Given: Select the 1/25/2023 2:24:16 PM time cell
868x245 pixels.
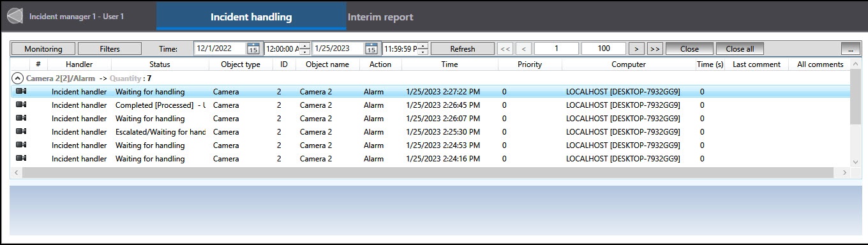Looking at the screenshot, I should click(443, 159).
